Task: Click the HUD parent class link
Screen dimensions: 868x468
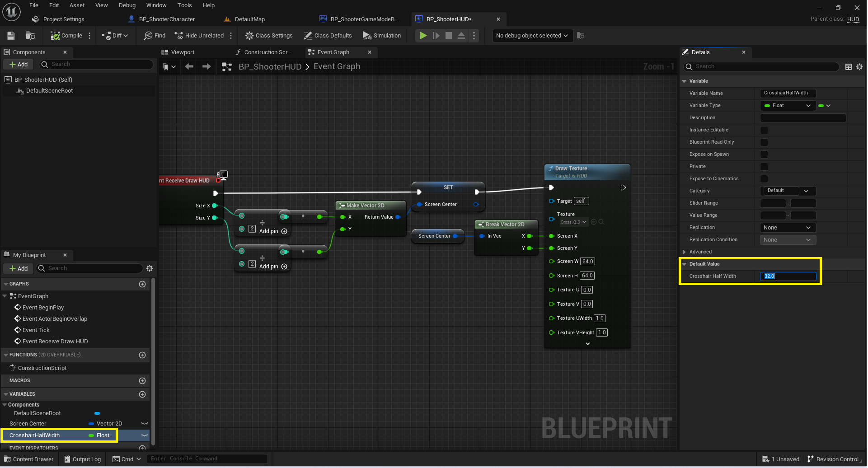Action: pos(853,19)
